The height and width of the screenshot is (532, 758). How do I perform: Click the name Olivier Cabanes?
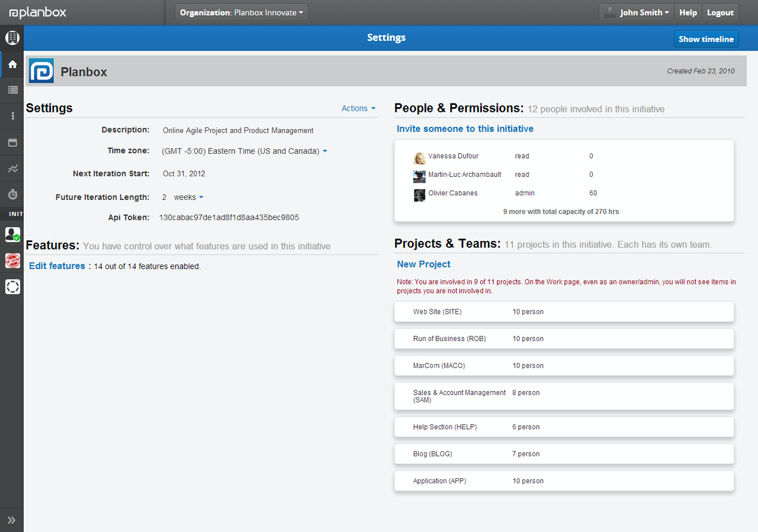coord(452,193)
